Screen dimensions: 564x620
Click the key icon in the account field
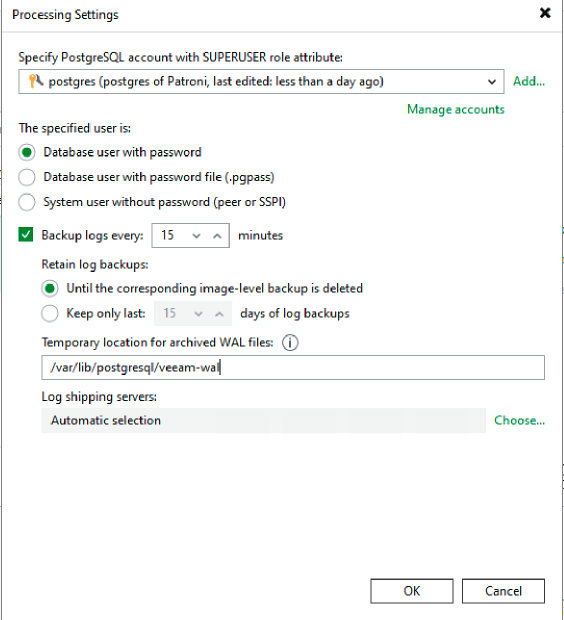36,81
